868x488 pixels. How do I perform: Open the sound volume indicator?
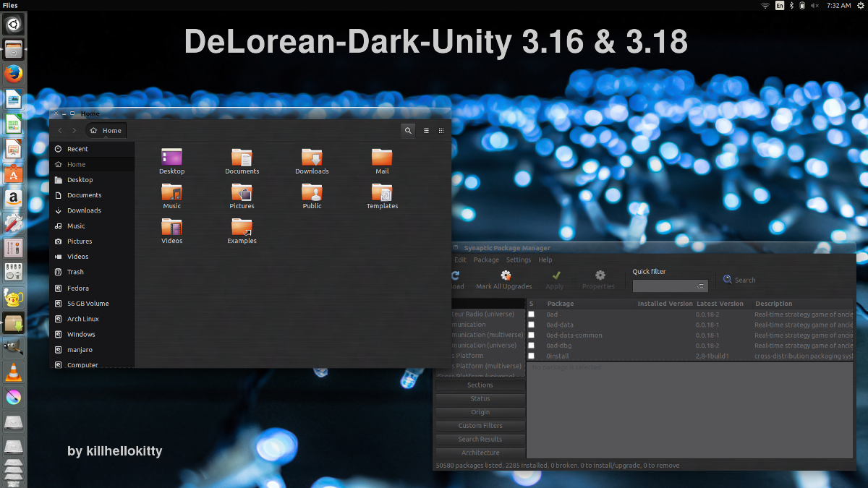816,5
